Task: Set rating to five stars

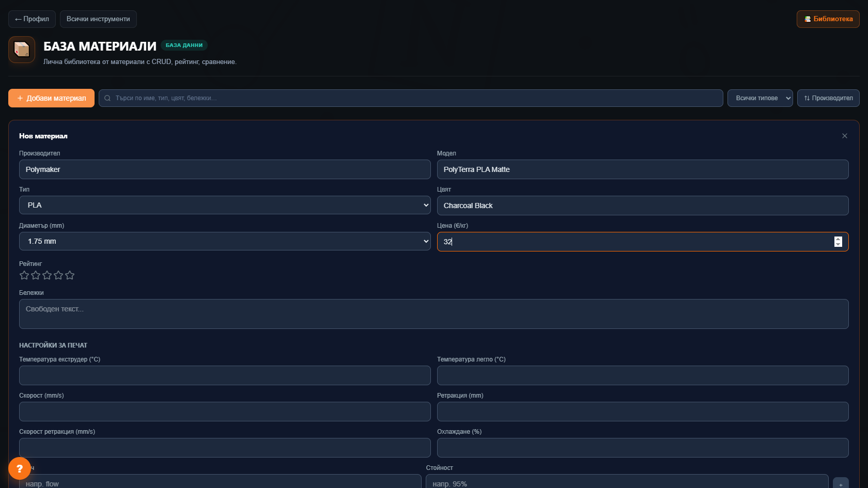Action: click(70, 275)
